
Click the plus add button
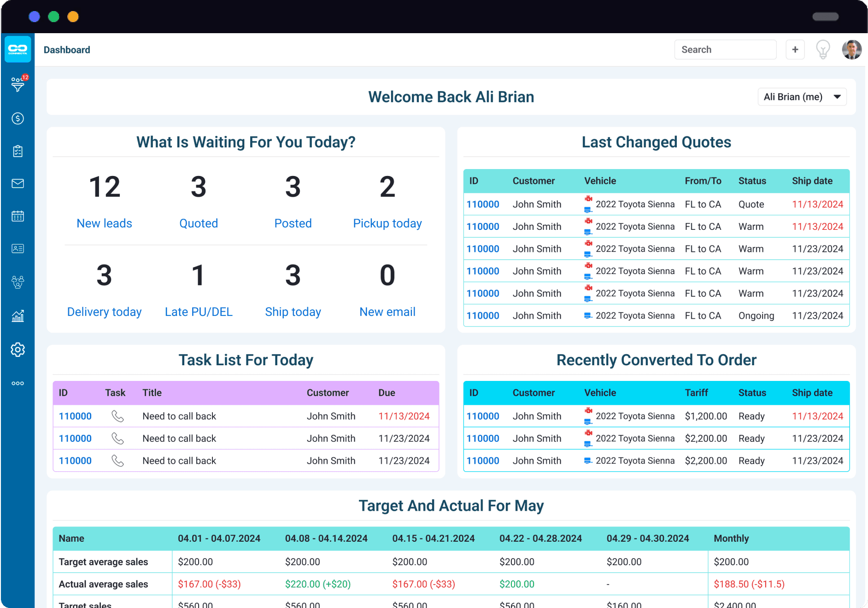[795, 50]
